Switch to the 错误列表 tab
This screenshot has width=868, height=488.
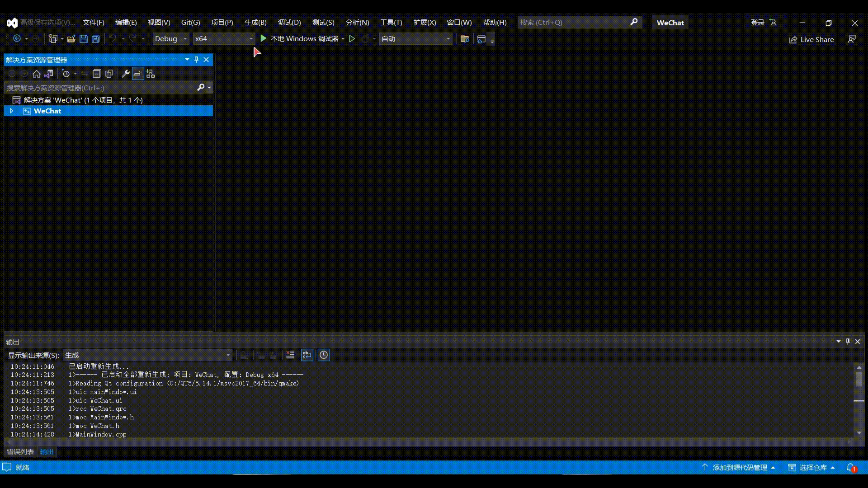point(20,452)
